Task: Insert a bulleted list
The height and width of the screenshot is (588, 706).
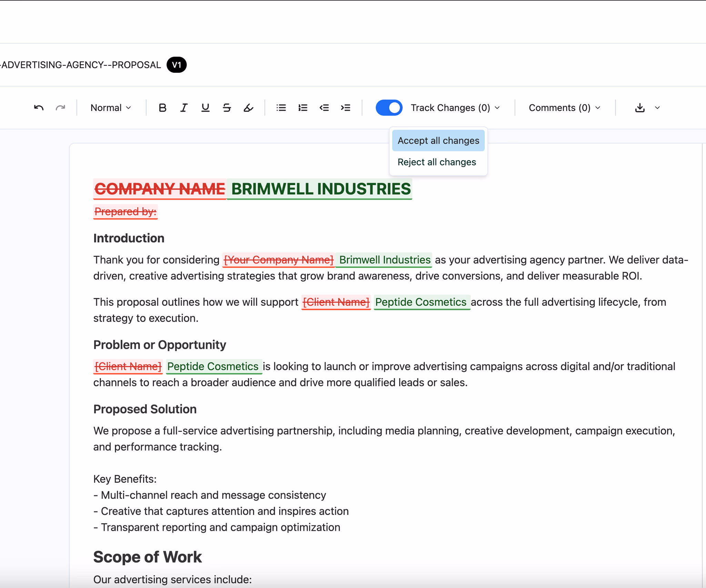Action: pos(281,108)
